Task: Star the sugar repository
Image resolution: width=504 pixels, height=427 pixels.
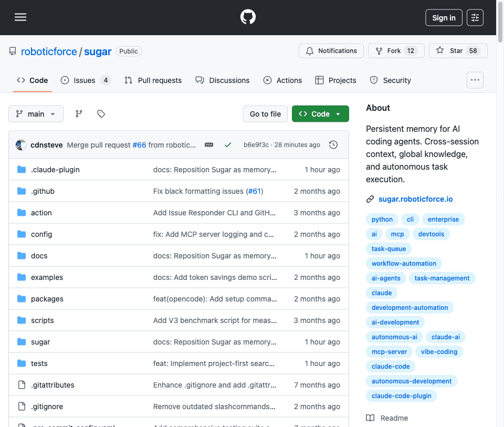Action: [458, 51]
